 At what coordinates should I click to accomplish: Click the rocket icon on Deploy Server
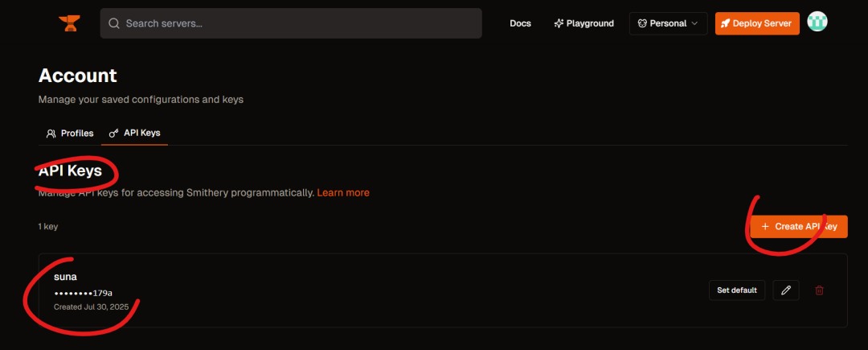725,24
